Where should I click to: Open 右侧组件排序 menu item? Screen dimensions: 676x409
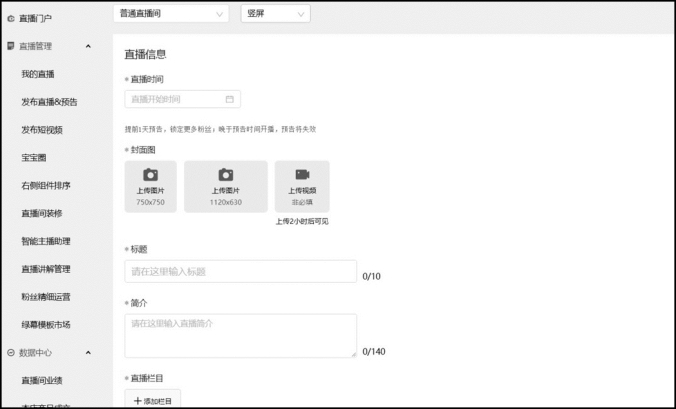point(46,186)
